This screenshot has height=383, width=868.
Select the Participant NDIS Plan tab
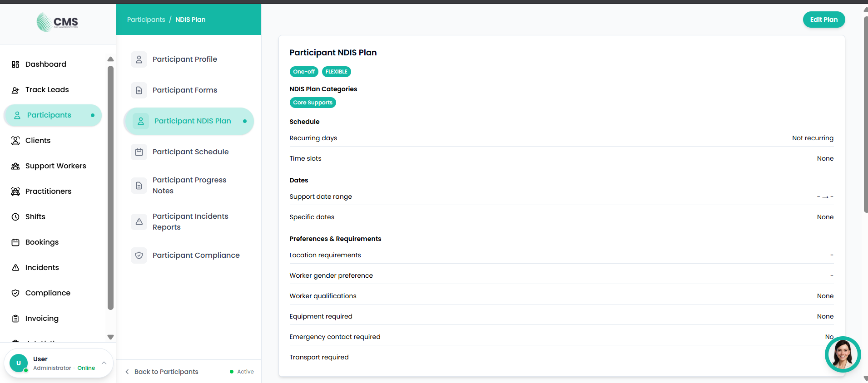[x=188, y=121]
